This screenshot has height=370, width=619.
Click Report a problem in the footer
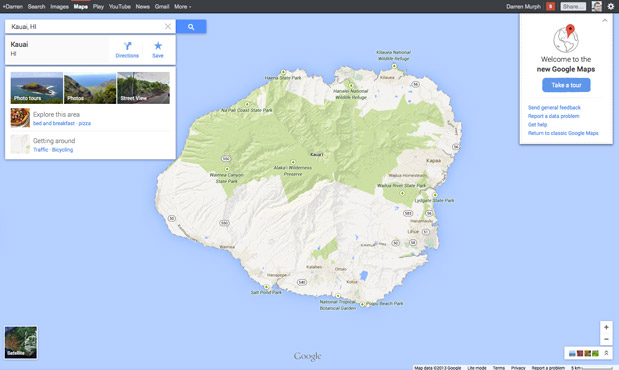[x=548, y=368]
